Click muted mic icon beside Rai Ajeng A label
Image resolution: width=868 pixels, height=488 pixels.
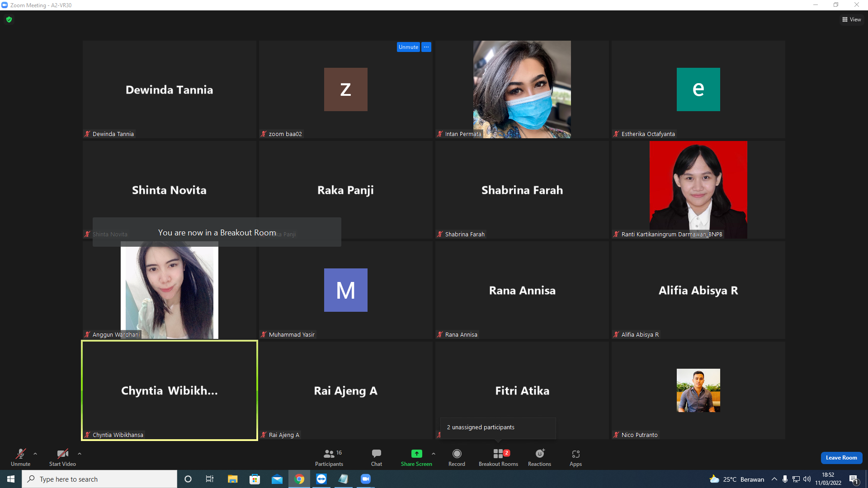pos(264,435)
